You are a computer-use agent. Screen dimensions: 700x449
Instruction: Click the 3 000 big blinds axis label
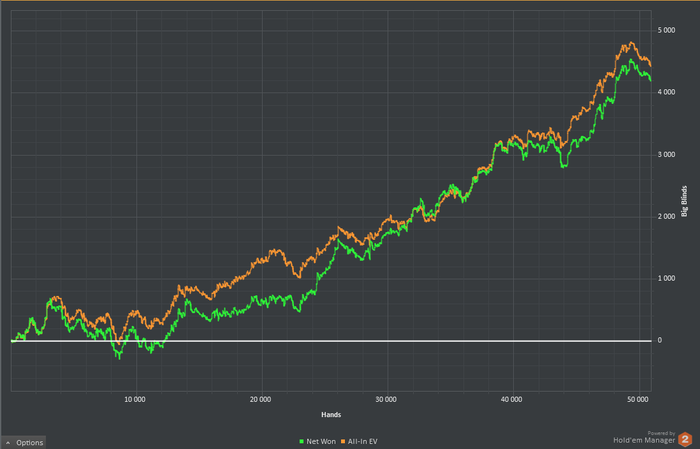tap(666, 155)
